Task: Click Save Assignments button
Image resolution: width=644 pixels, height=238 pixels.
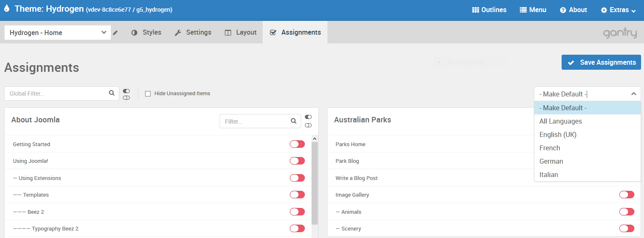Action: tap(601, 62)
